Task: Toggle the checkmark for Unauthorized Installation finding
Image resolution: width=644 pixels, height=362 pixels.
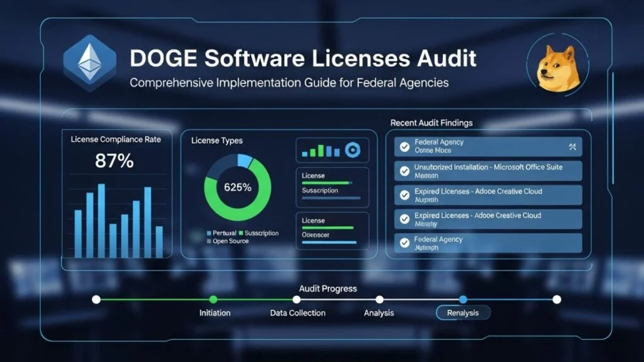Action: point(404,171)
